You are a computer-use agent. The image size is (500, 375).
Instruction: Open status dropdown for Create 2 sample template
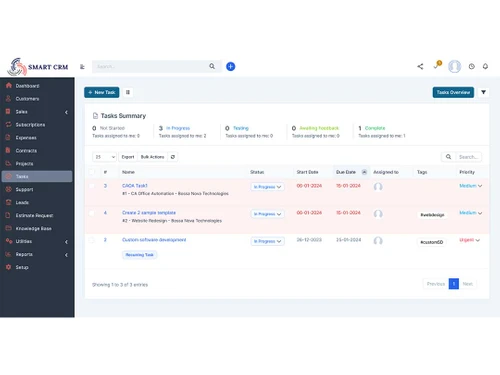[268, 214]
